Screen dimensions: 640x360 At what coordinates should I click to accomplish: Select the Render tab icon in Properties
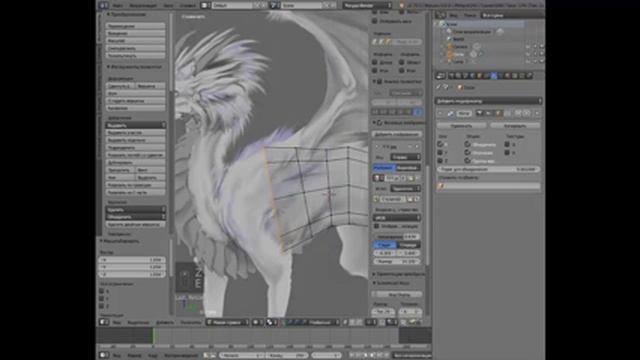tap(452, 76)
